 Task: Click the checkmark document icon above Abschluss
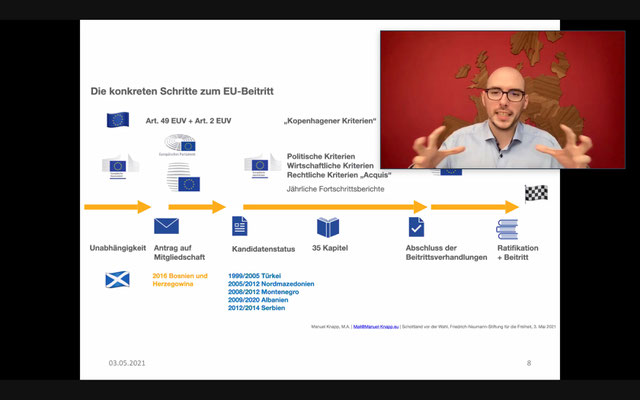pos(416,227)
